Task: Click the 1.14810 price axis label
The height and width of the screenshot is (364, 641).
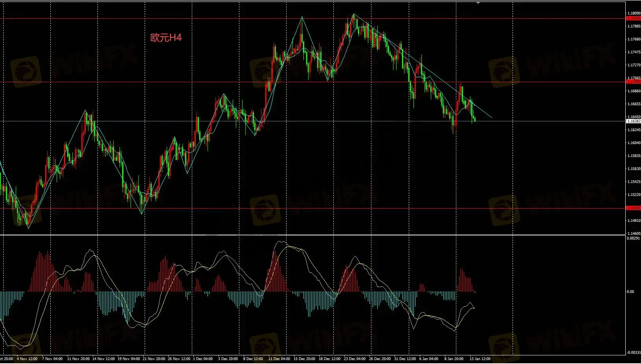Action: tap(634, 221)
